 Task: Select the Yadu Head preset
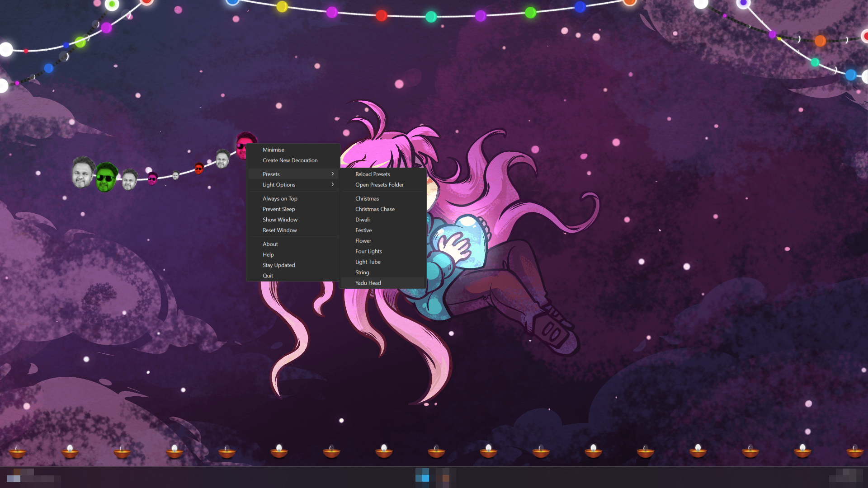[x=368, y=283]
